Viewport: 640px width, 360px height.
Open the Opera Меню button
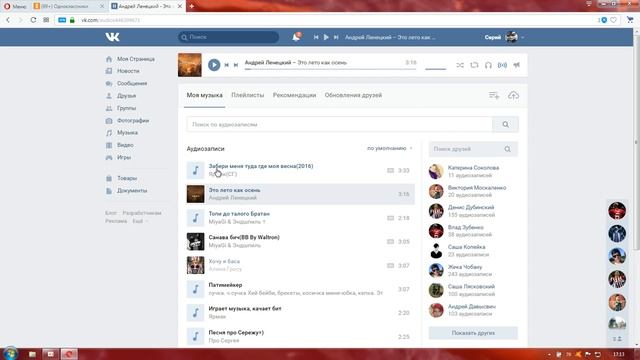[x=15, y=6]
